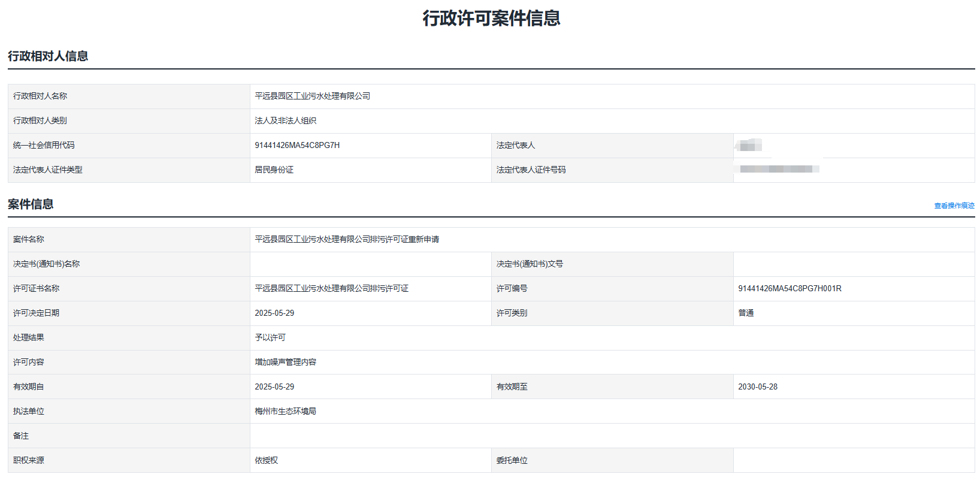Screen dimensions: 980x477
Task: Click company name 平远县园区工业污水处理有限公司 in first row
Action: tap(312, 96)
